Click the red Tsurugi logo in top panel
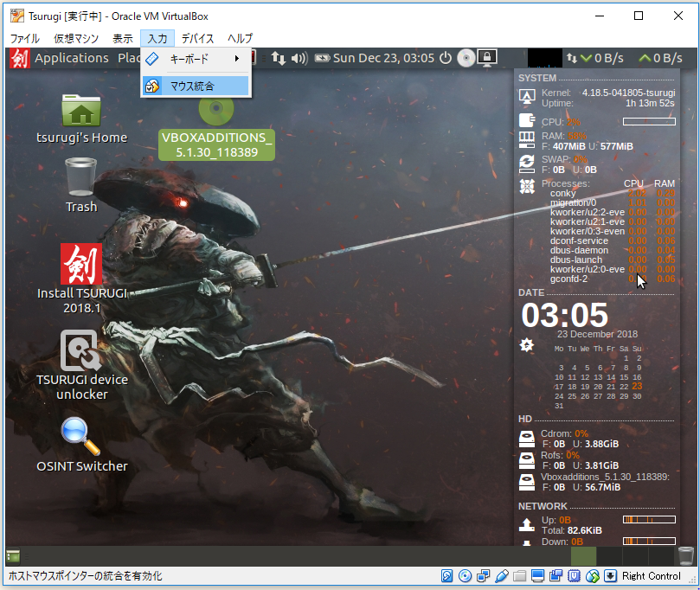Viewport: 700px width, 590px height. click(20, 58)
